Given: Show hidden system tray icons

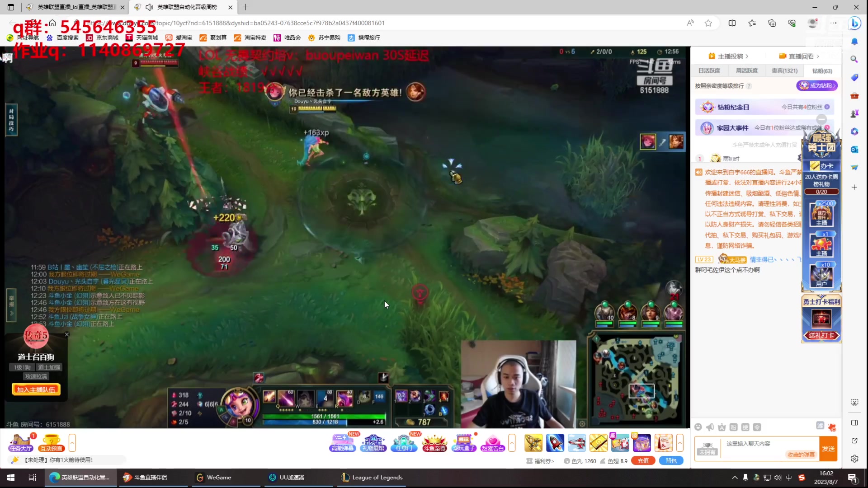Looking at the screenshot, I should [735, 478].
